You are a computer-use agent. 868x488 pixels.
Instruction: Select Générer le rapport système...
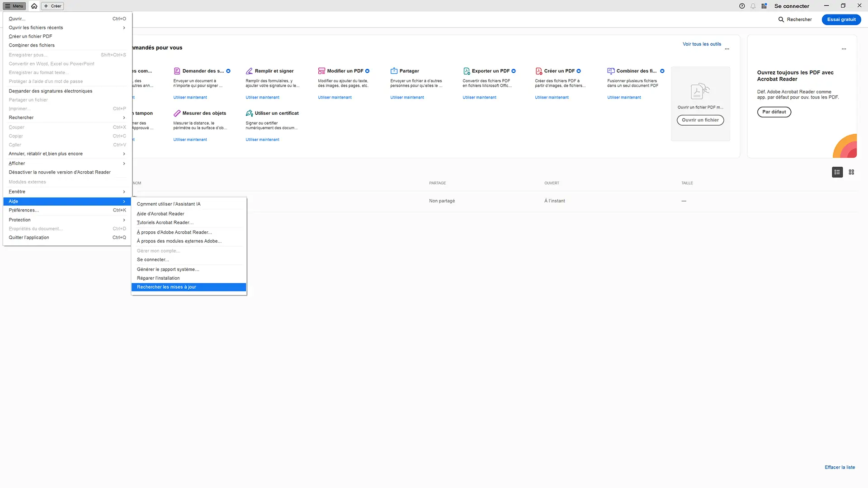tap(189, 269)
